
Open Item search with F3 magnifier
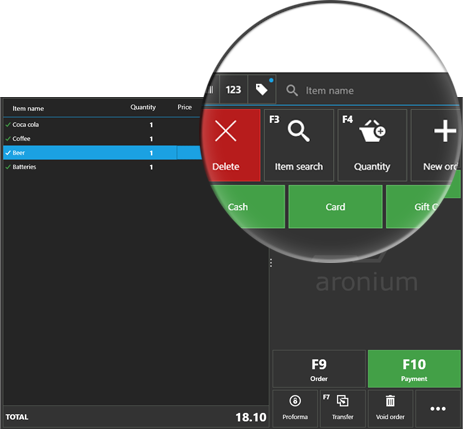[x=299, y=145]
